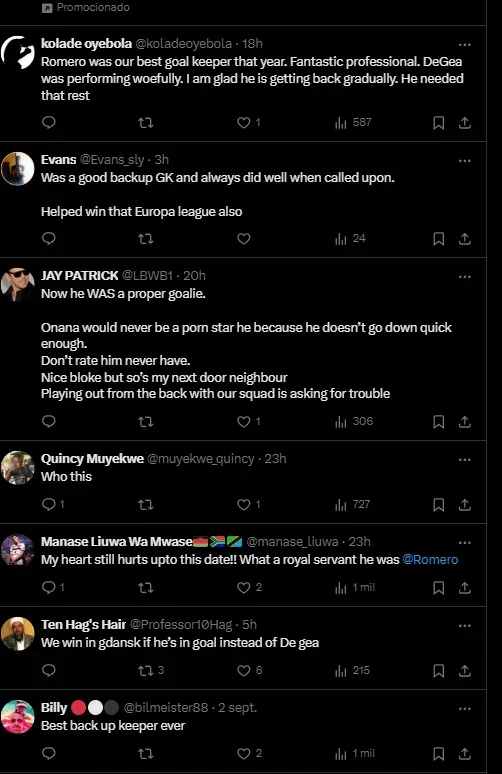Open @Professor10Hag profile handle
Screen dimensions: 502x774
tap(181, 624)
